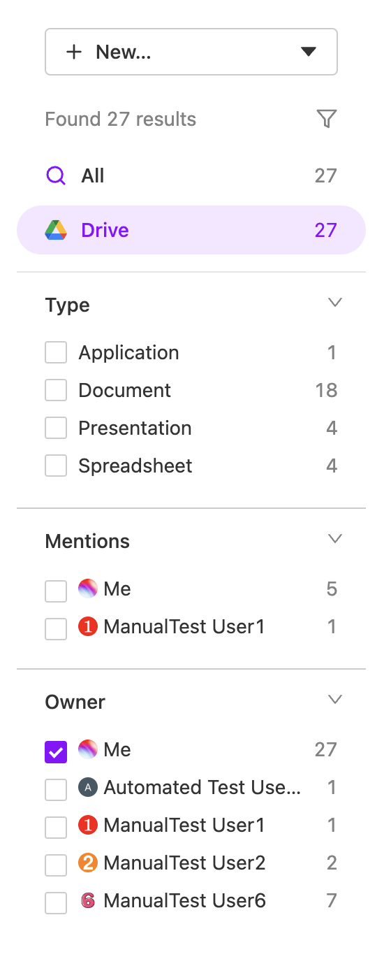391x980 pixels.
Task: Uncheck the Me owner checkbox
Action: pos(56,752)
